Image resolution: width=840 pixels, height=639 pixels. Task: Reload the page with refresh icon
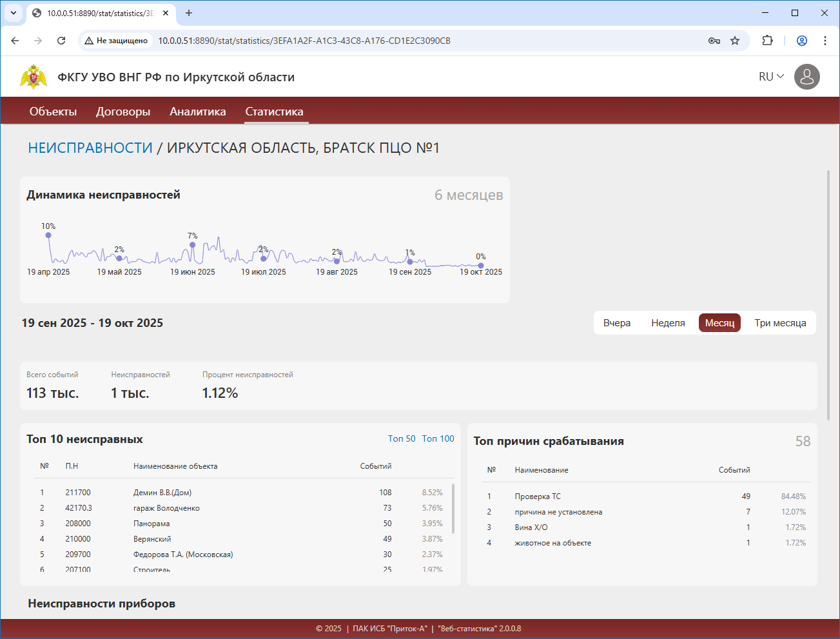click(61, 41)
